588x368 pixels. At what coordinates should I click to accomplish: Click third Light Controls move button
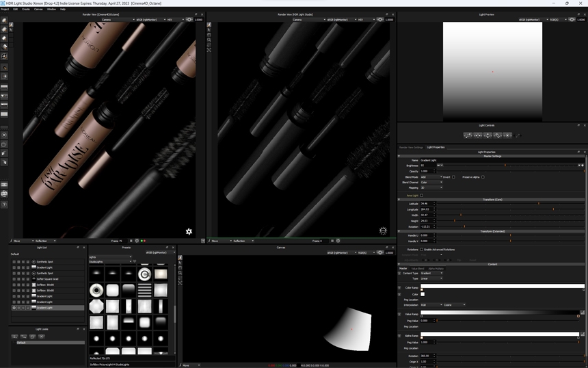487,135
